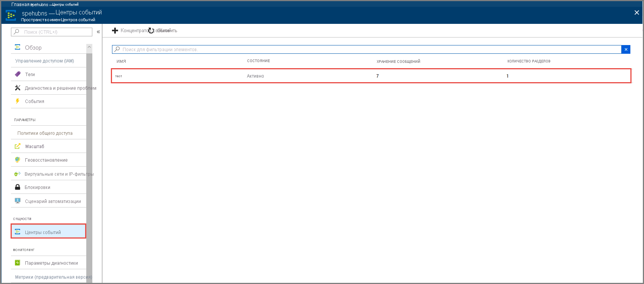Clear filter with blue X button
Screen dimensions: 644x284
pyautogui.click(x=626, y=49)
